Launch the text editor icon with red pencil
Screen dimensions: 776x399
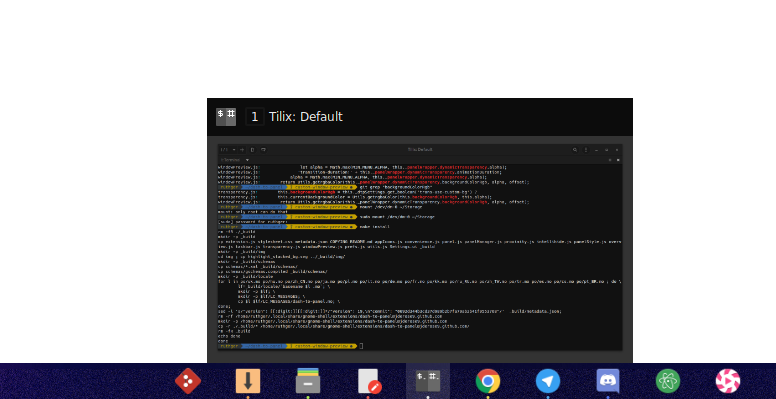[369, 381]
